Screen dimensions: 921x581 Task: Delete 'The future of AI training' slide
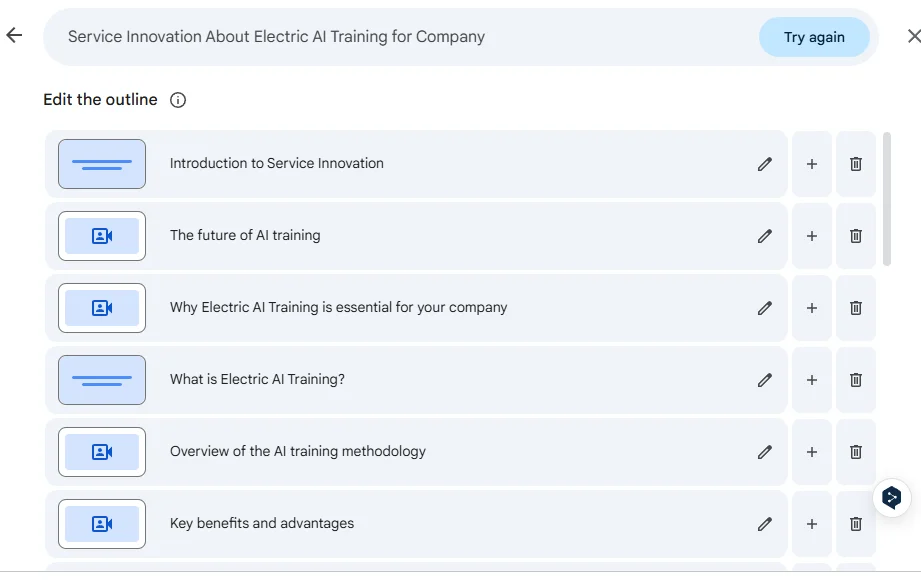point(856,236)
